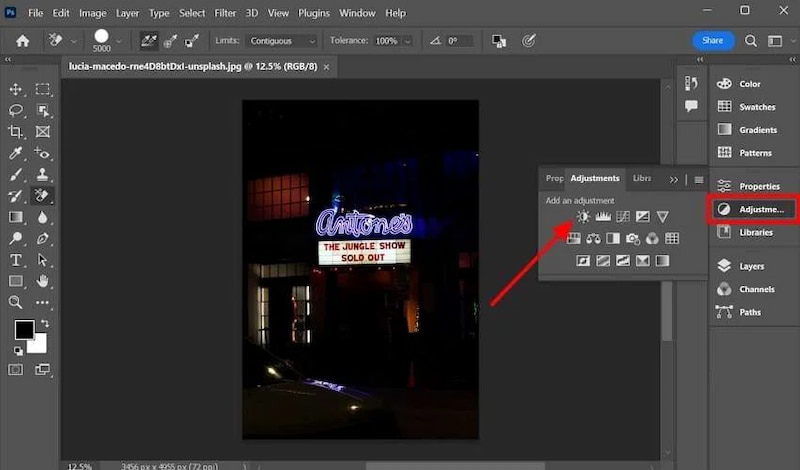The image size is (800, 470).
Task: Add an Exposure adjustment
Action: pos(642,216)
